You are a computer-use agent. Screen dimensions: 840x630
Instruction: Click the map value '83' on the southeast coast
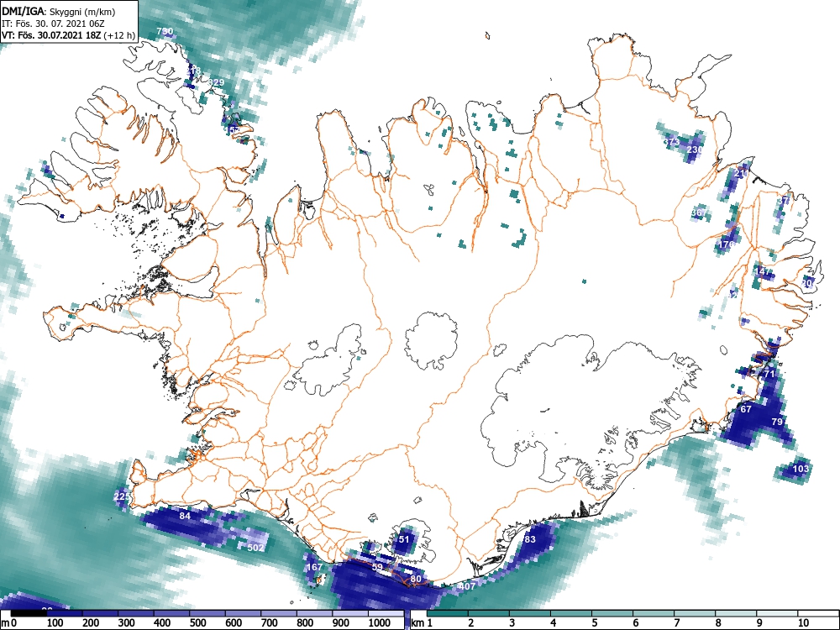coord(530,539)
